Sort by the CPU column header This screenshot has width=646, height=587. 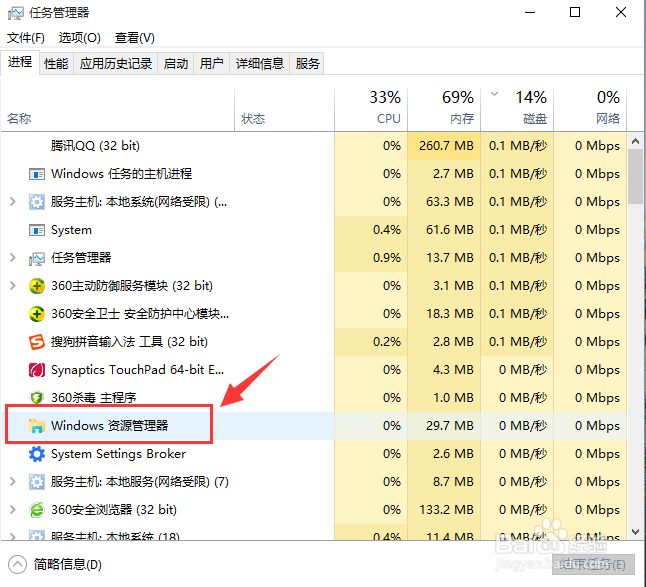tap(371, 110)
